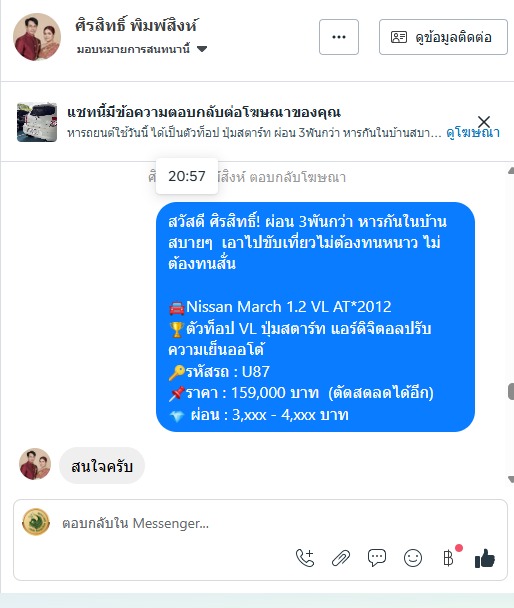The width and height of the screenshot is (514, 608).
Task: Open the มอบหมายการสนทนานี้ assignment menu
Action: [x=142, y=49]
